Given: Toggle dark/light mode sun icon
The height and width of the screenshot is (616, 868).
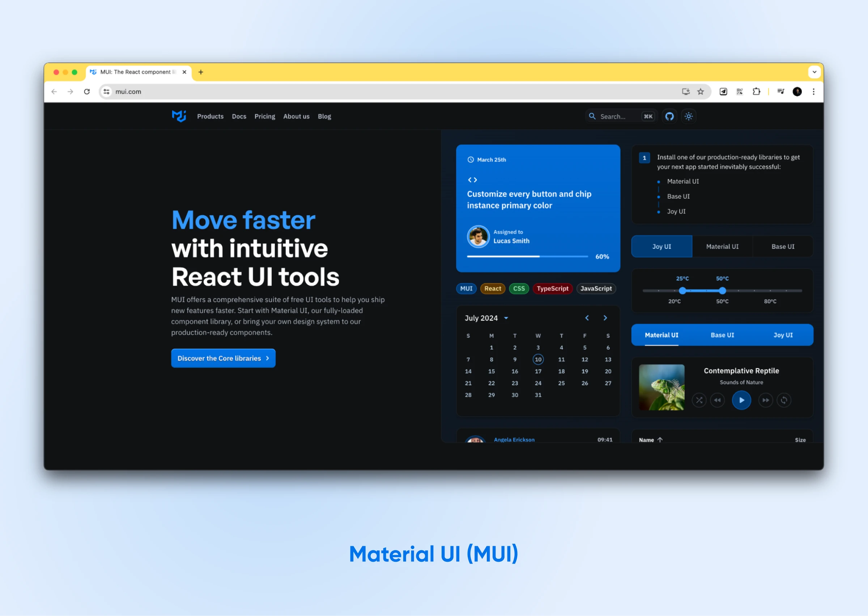Looking at the screenshot, I should point(689,116).
